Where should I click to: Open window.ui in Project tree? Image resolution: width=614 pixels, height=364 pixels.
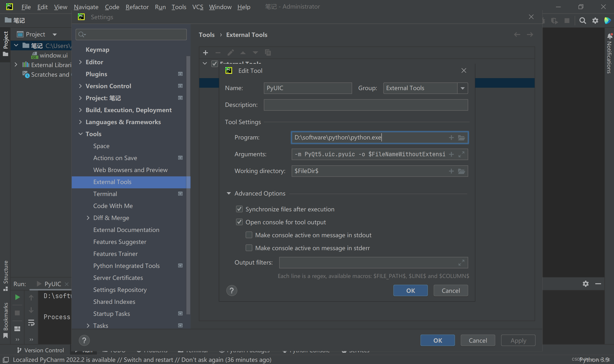click(x=53, y=55)
